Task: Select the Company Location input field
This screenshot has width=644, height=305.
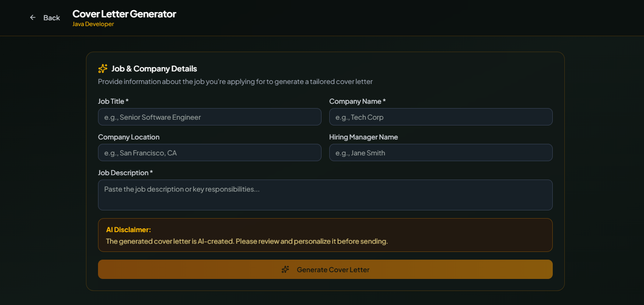Action: 210,152
